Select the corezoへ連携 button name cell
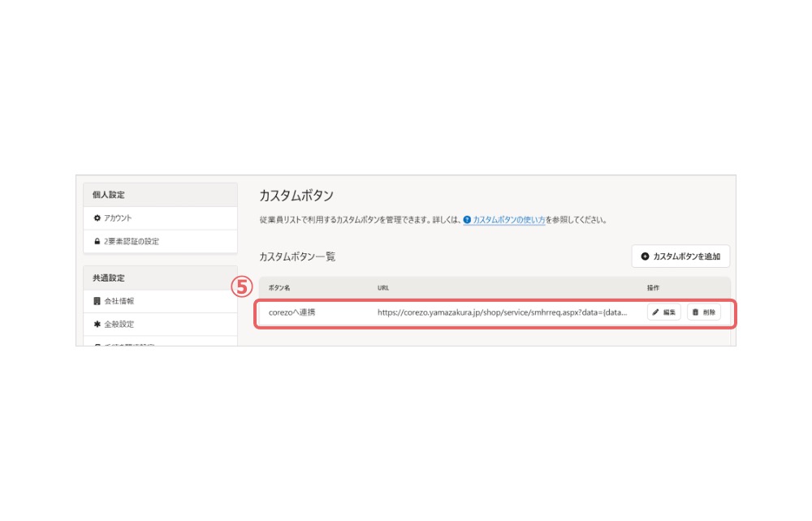The height and width of the screenshot is (521, 812). pos(292,312)
